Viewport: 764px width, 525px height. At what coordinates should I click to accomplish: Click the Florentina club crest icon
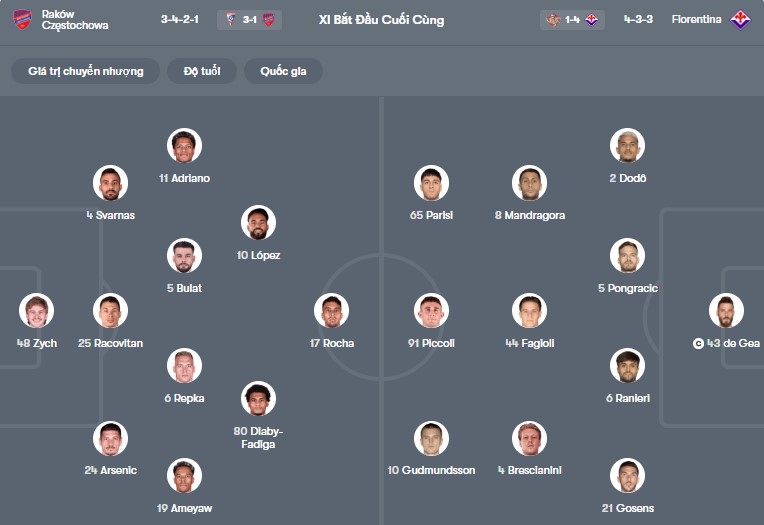[741, 19]
